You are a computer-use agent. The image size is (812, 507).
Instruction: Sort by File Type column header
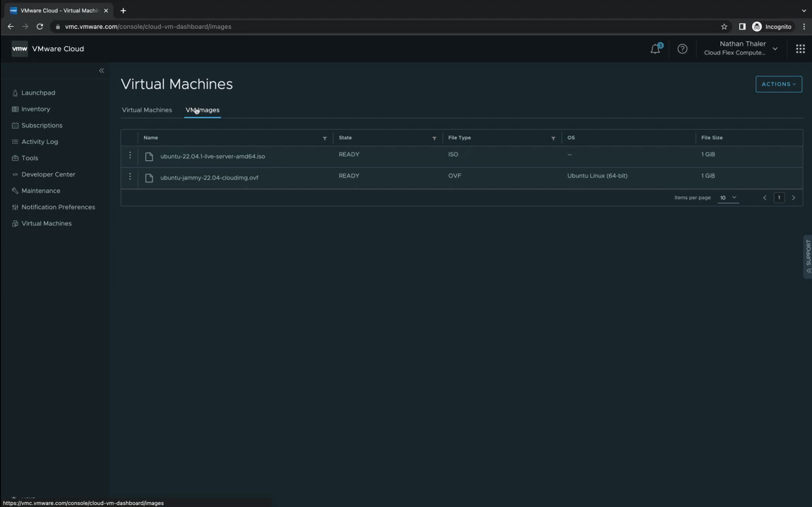click(x=460, y=138)
